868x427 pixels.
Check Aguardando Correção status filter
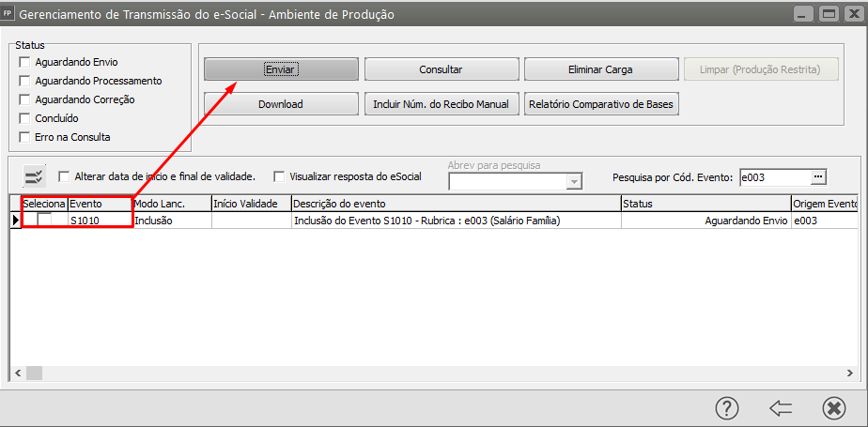[x=24, y=100]
